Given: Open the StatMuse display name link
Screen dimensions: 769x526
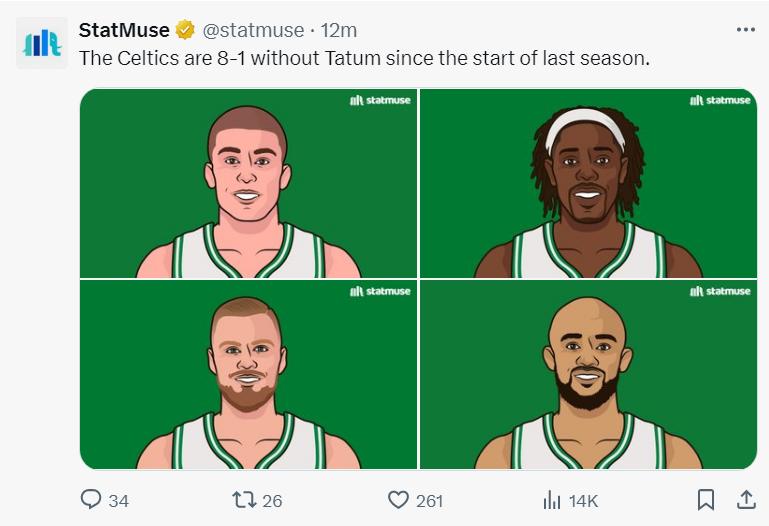Looking at the screenshot, I should coord(124,30).
